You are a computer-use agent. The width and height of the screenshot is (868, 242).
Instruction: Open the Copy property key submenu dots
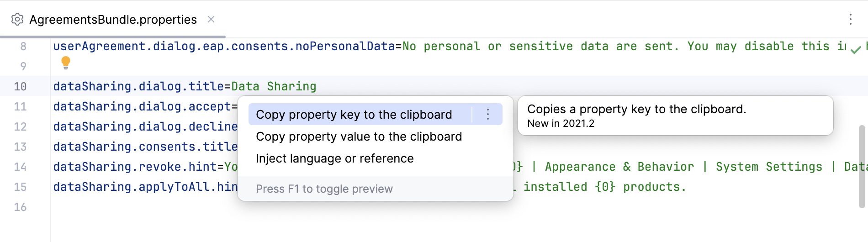coord(488,114)
